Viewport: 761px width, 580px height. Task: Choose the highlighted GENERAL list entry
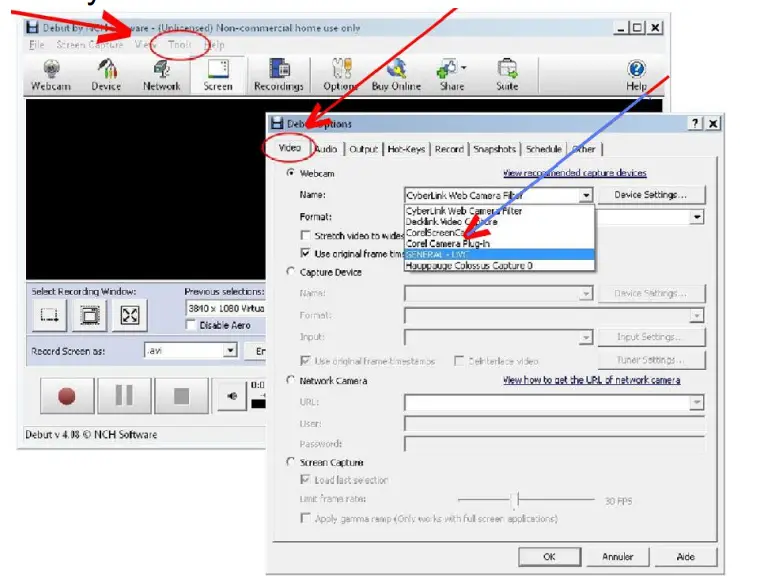[x=499, y=254]
